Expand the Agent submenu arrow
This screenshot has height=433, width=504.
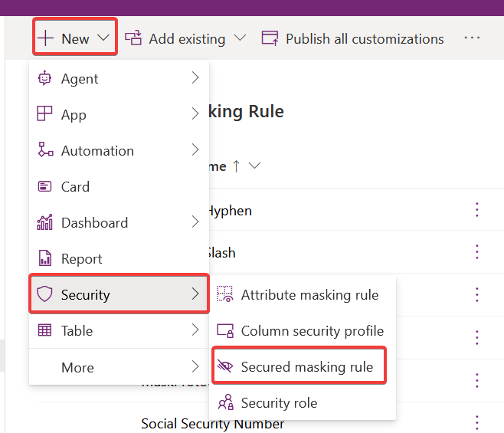tap(195, 78)
